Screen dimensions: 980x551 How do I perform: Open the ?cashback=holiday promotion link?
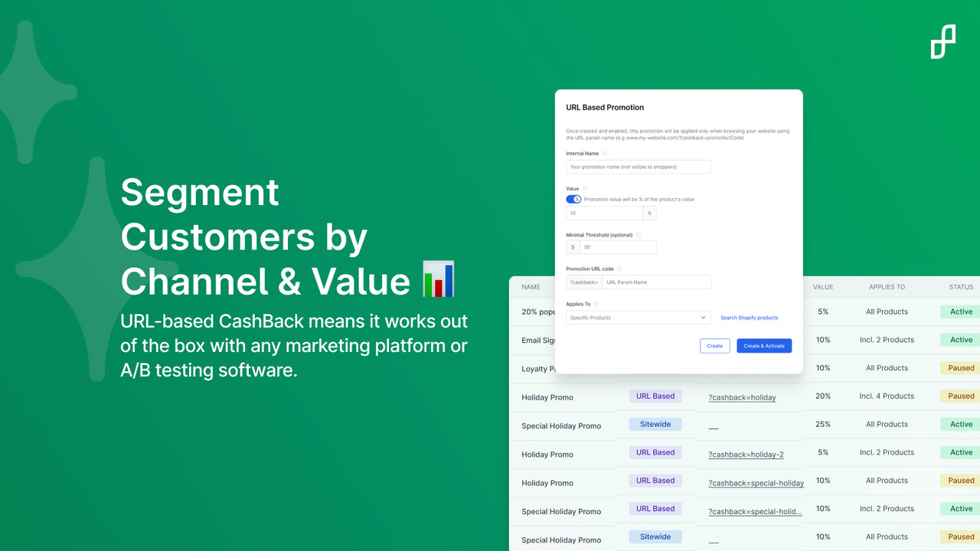click(742, 397)
